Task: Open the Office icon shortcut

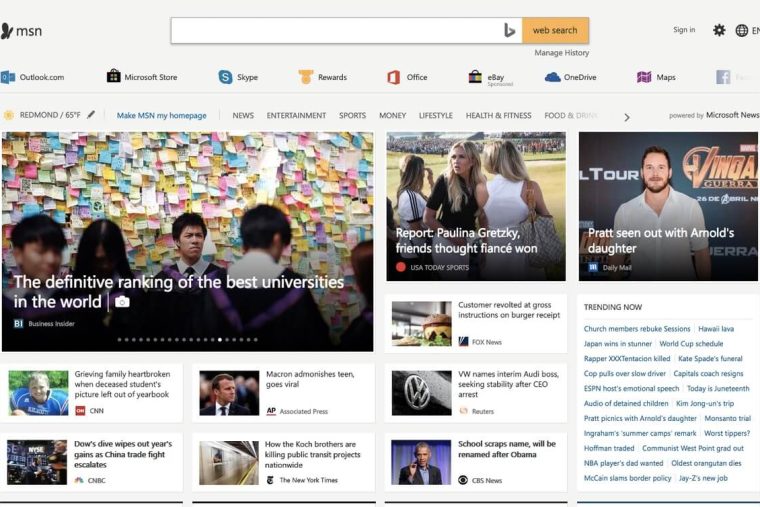Action: point(394,77)
